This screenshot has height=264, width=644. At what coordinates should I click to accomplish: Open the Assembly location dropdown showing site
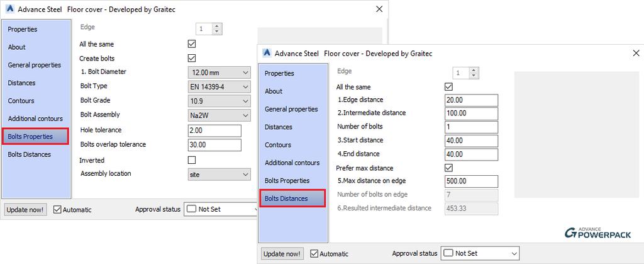click(x=219, y=175)
